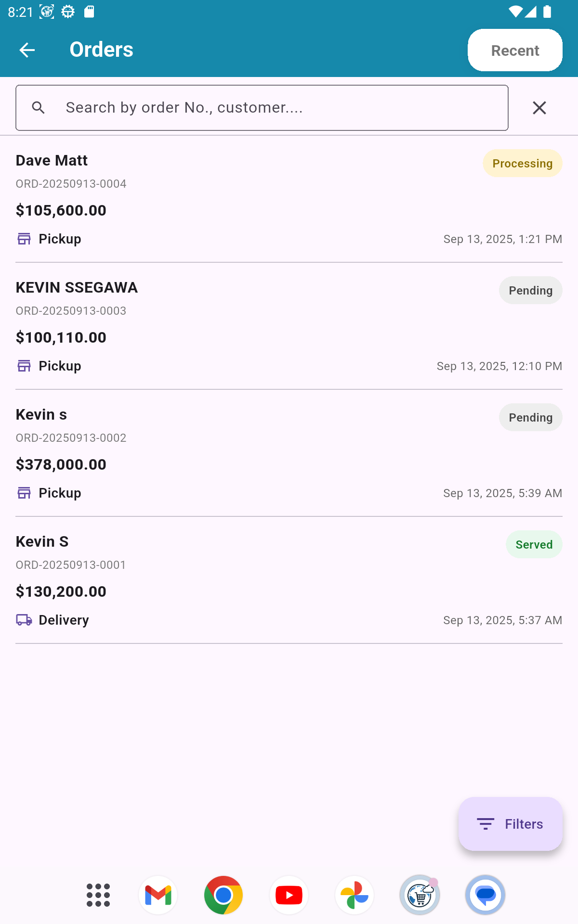
Task: Tap the Delivery truck icon
Action: tap(24, 620)
